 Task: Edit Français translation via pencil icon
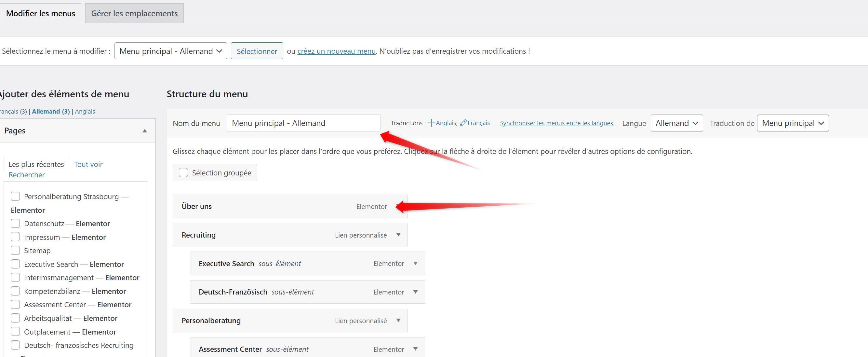click(463, 123)
